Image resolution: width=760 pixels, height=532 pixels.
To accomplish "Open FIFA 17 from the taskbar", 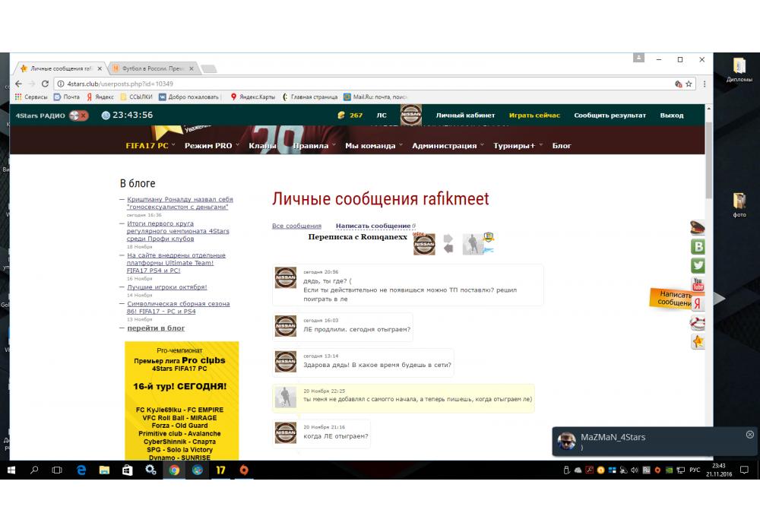I will coord(220,470).
